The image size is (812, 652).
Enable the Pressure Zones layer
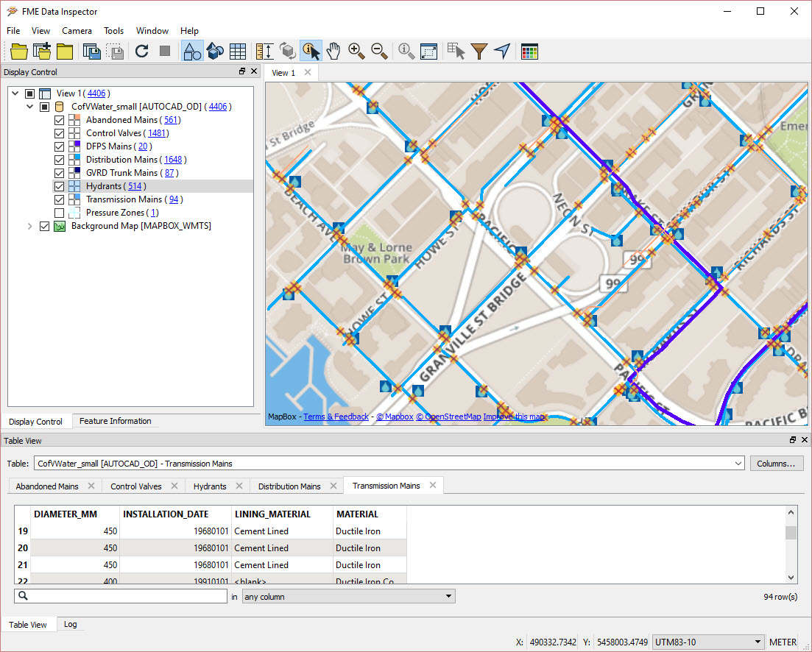(59, 213)
